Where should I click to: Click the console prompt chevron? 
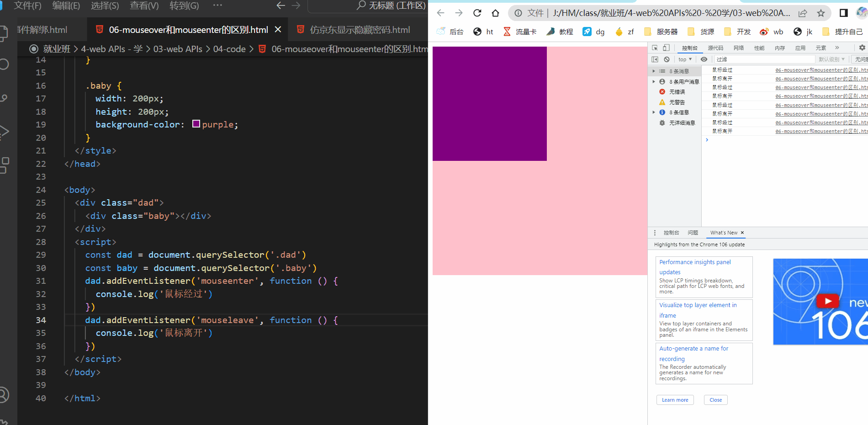[707, 140]
